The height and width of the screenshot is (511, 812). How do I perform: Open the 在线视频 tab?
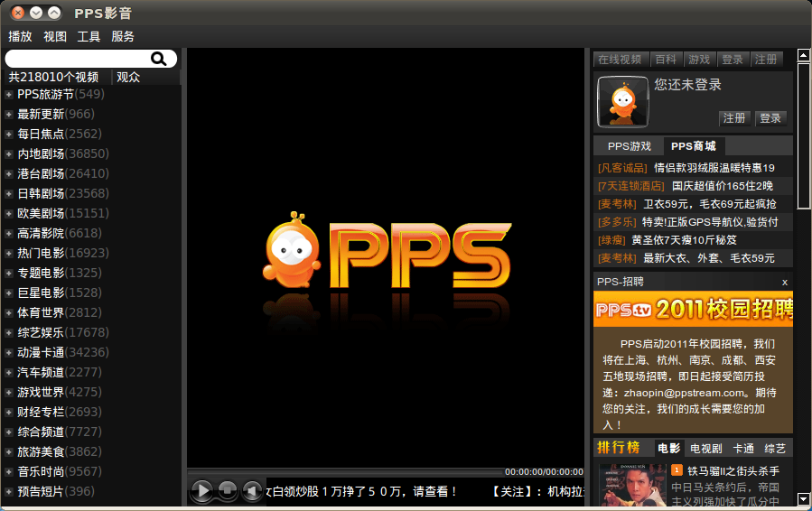tap(620, 60)
